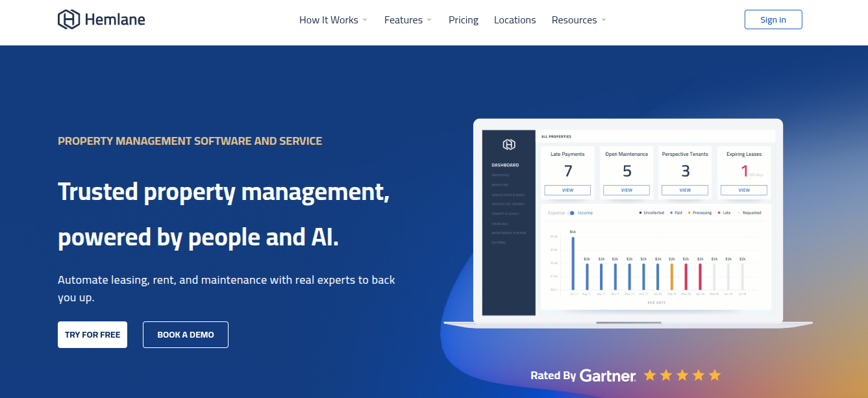Viewport: 868px width, 398px height.
Task: Click VIEW under Perspective Tenants
Action: 685,190
